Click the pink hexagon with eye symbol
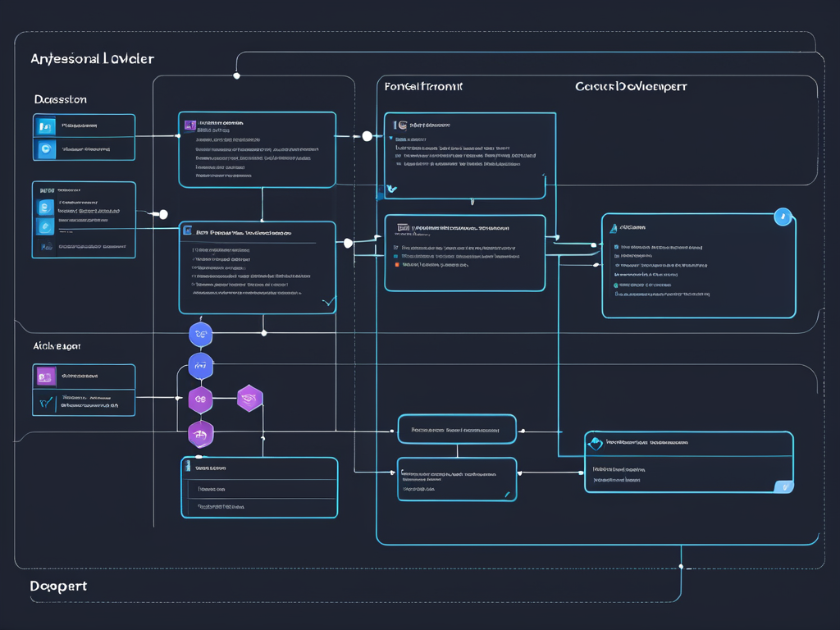 (x=249, y=398)
